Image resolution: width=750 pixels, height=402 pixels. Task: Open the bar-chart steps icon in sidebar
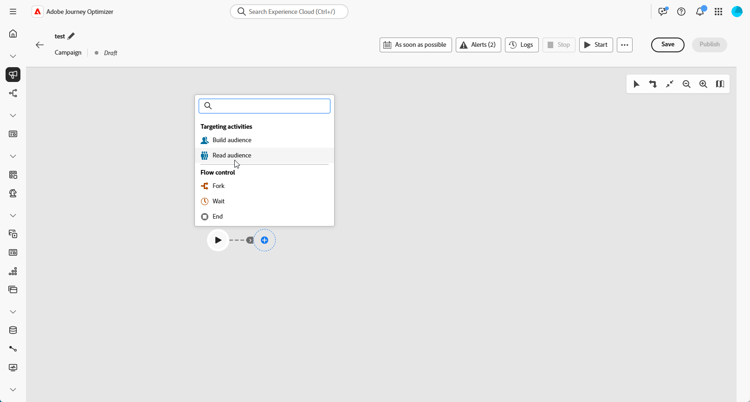pyautogui.click(x=13, y=271)
